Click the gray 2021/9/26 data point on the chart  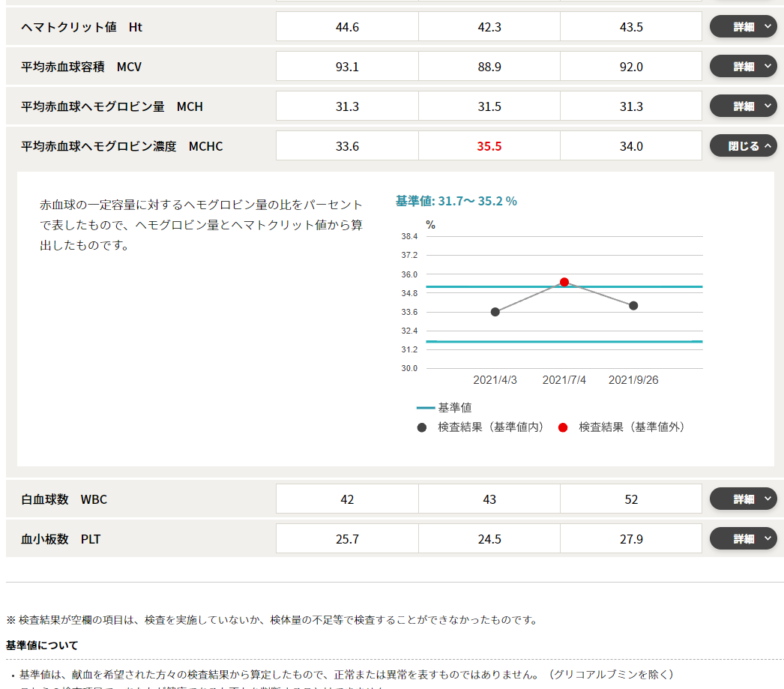633,305
